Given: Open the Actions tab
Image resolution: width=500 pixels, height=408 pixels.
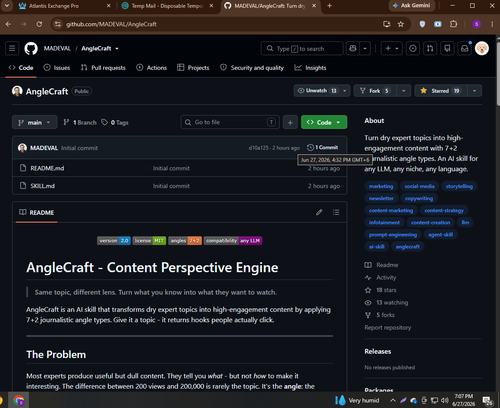Looking at the screenshot, I should point(152,68).
